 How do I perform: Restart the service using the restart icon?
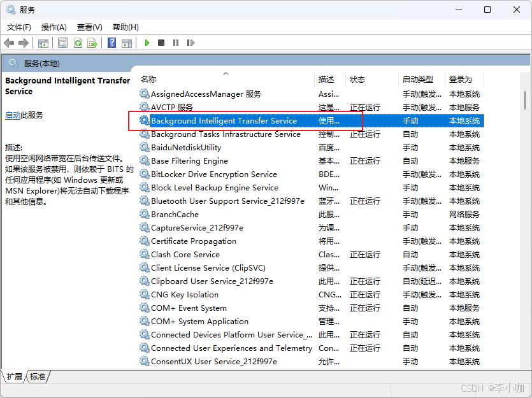coord(191,43)
